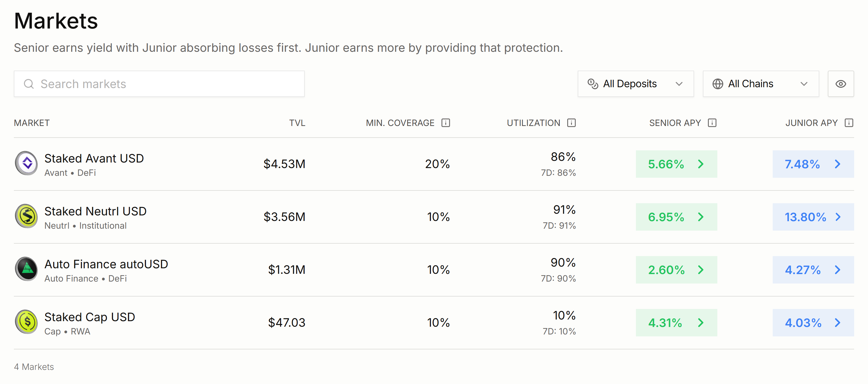Open the 7.48% Junior APY for Avant
Image resolution: width=868 pixels, height=384 pixels.
813,164
